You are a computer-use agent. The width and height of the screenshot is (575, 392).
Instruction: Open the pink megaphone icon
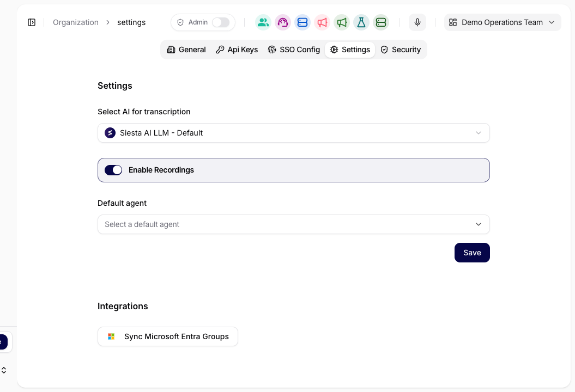coord(322,22)
